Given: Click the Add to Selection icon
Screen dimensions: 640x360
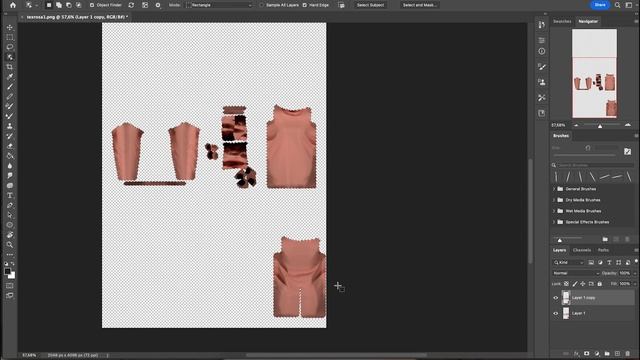Looking at the screenshot, I should (x=59, y=5).
